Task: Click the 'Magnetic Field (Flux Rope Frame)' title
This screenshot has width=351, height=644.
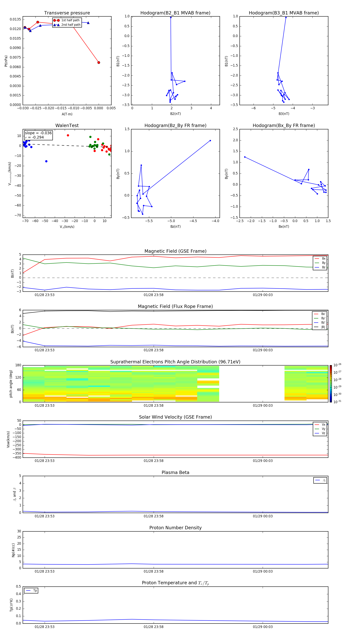Action: (x=175, y=307)
